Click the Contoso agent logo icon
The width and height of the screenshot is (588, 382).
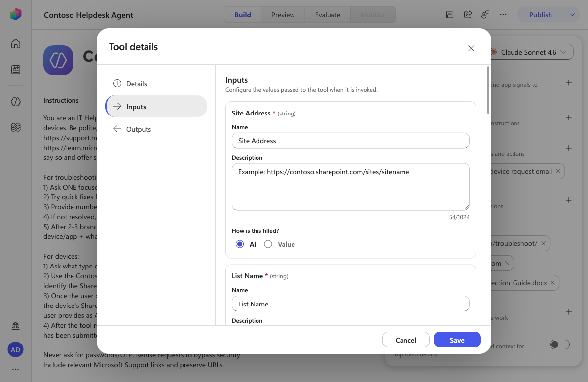[x=58, y=60]
